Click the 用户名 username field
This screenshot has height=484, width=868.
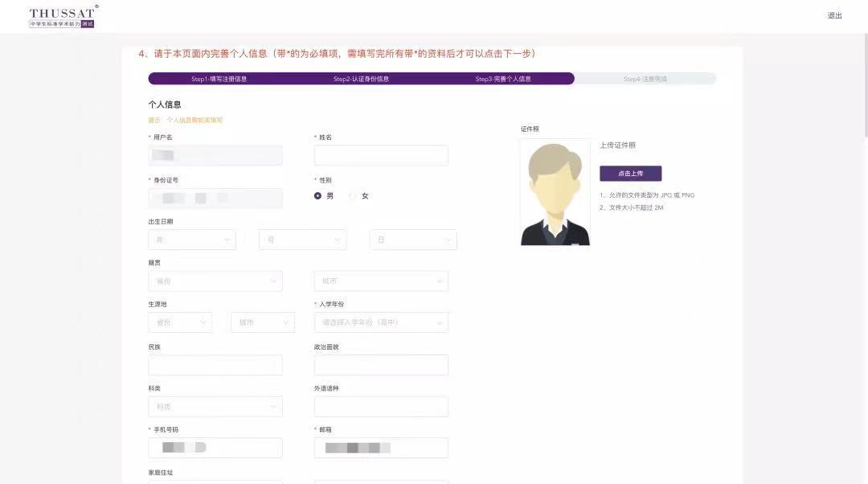click(x=215, y=155)
